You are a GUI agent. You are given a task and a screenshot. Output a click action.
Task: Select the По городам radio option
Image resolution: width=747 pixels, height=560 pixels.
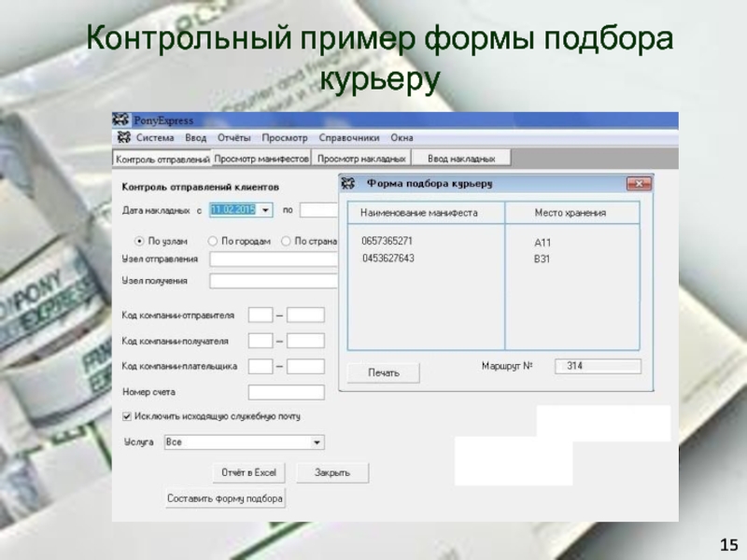tap(213, 240)
